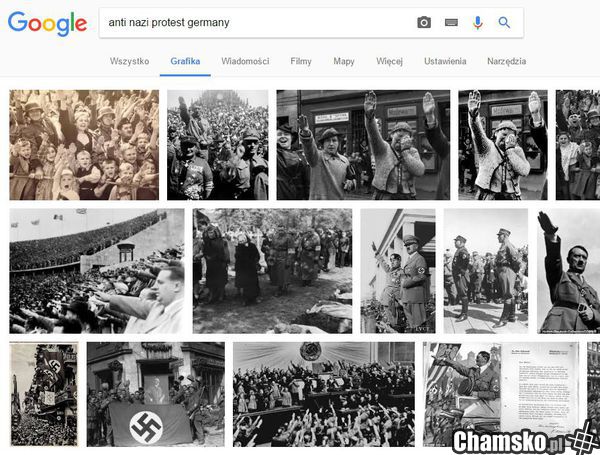Open the Mapy tab
The image size is (600, 455).
click(344, 61)
